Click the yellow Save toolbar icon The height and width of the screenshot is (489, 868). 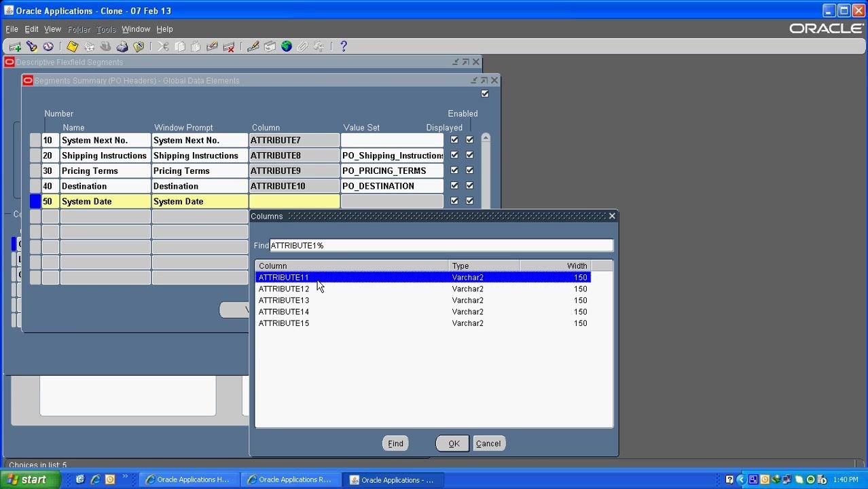pos(72,47)
